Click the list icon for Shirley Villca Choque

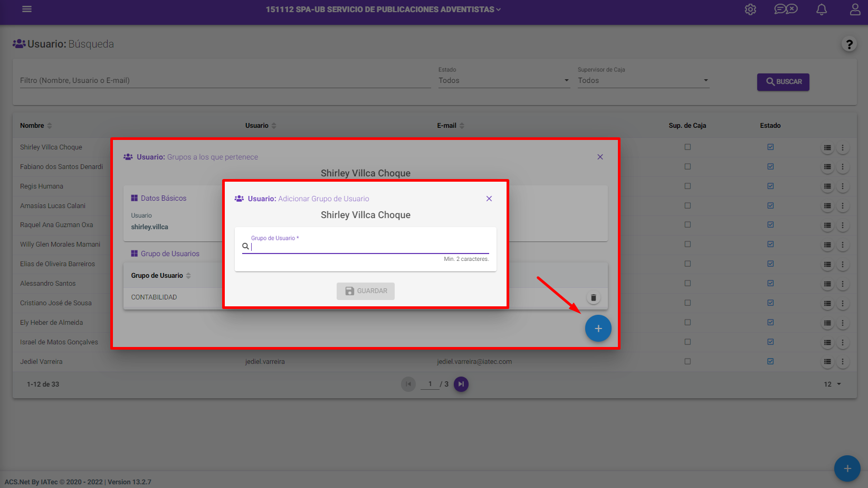[x=827, y=148]
